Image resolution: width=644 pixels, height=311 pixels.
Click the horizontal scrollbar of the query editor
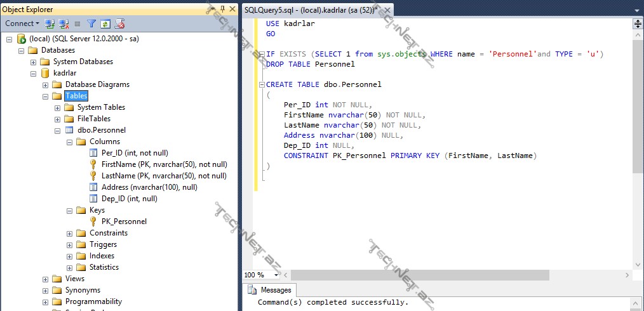(x=419, y=275)
